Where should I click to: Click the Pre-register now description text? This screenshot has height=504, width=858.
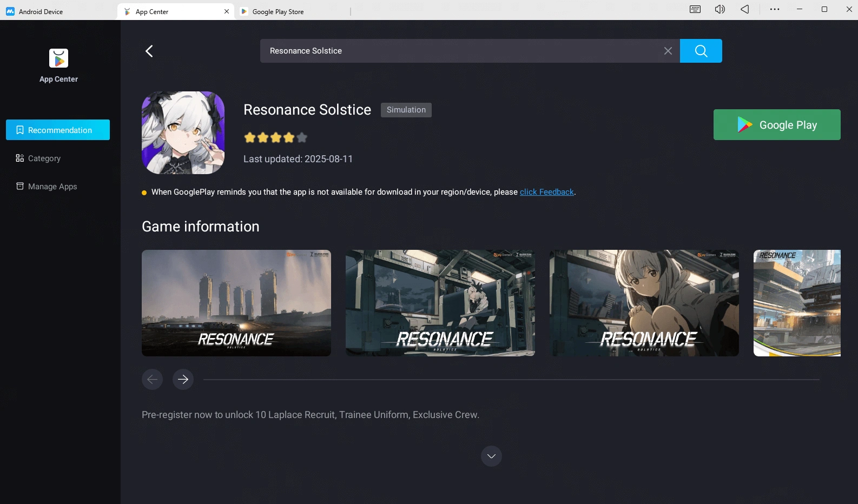[311, 415]
